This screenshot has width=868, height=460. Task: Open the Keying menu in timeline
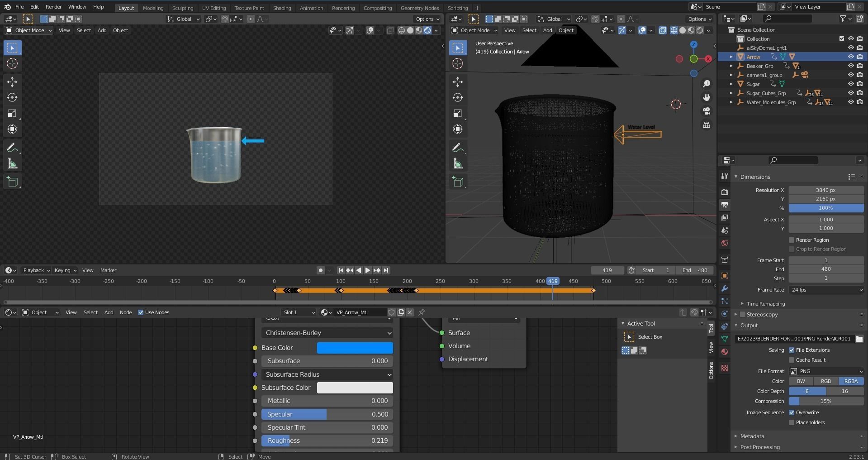pos(66,270)
